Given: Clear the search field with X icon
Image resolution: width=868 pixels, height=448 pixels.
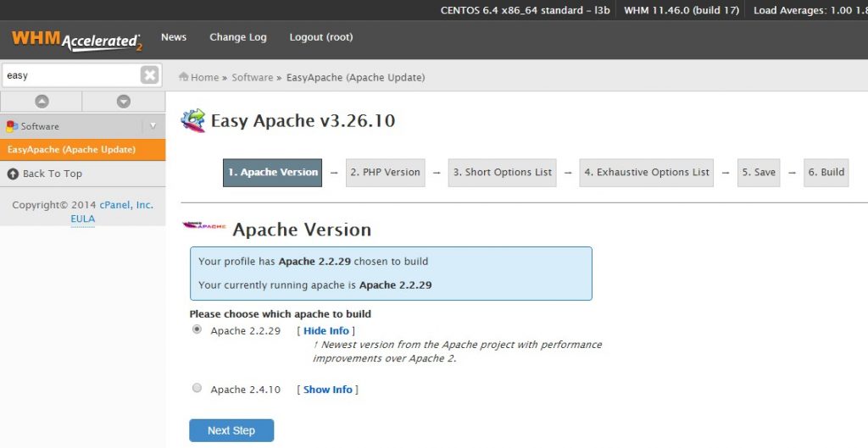Looking at the screenshot, I should tap(150, 75).
